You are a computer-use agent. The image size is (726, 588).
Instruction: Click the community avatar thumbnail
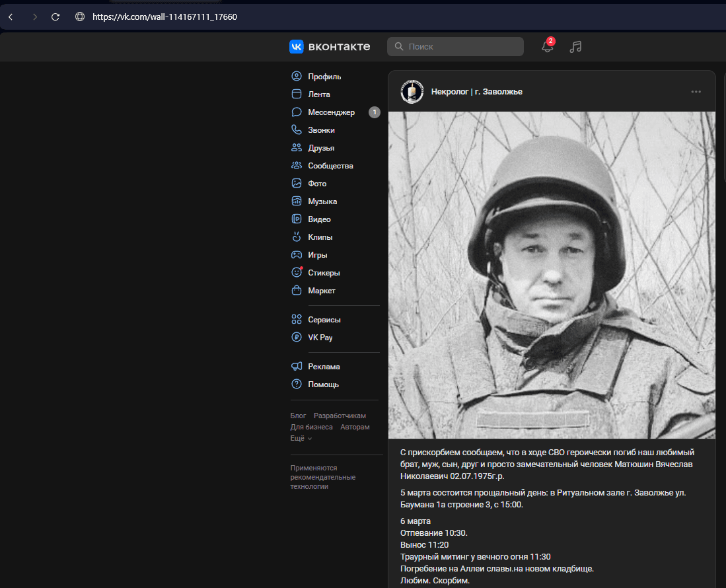coord(412,92)
